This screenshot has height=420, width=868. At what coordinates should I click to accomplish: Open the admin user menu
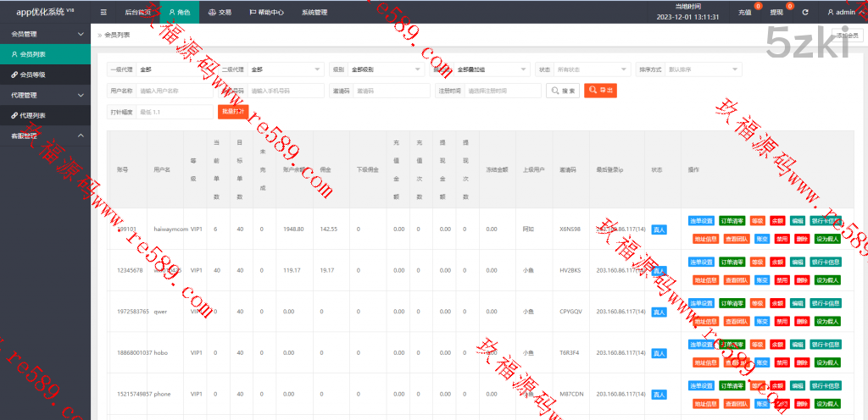click(x=841, y=13)
